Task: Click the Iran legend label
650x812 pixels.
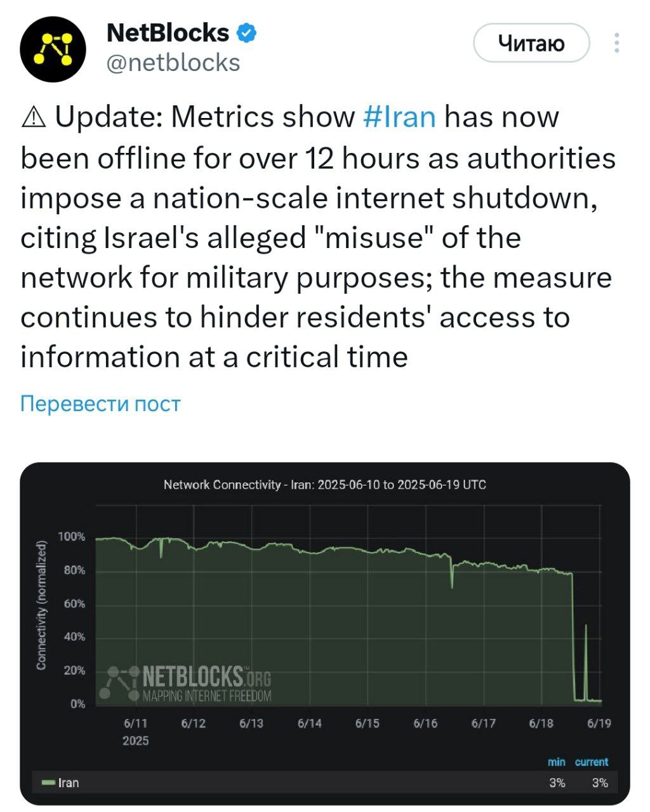Action: pyautogui.click(x=69, y=783)
